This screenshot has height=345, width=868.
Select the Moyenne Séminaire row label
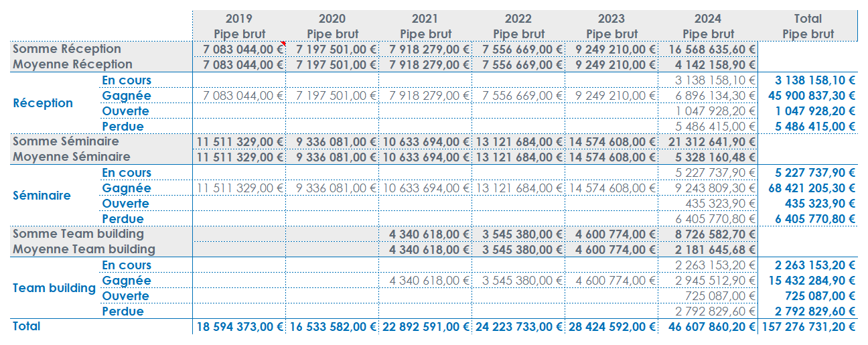coord(72,157)
